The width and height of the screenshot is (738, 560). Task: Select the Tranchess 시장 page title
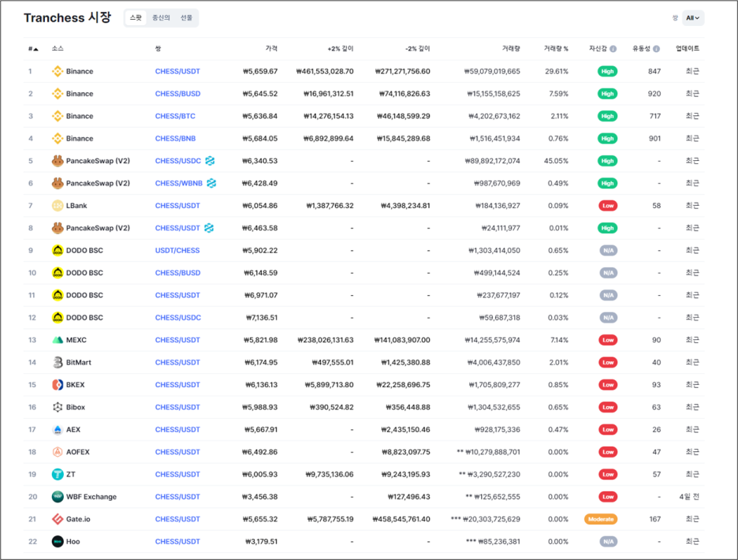click(x=67, y=18)
